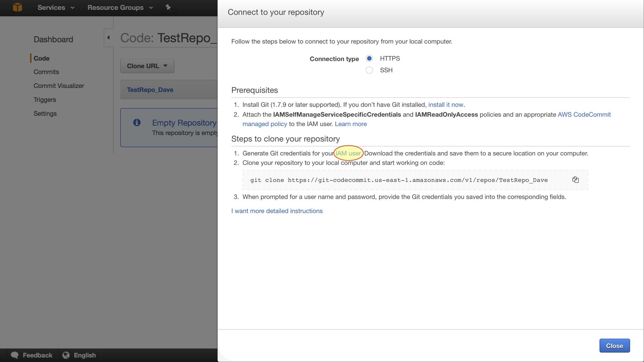The width and height of the screenshot is (644, 362).
Task: Go to Code in the sidebar
Action: 42,58
